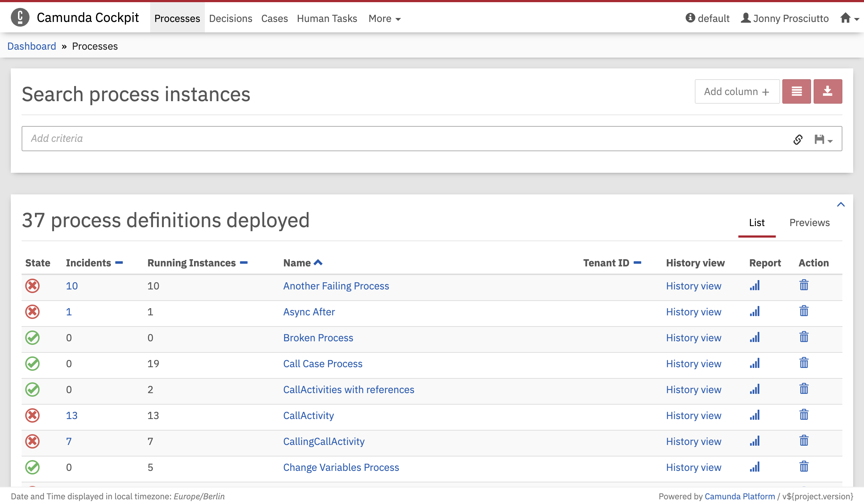The image size is (864, 504).
Task: Open CallingCallActivity process link
Action: click(x=324, y=441)
